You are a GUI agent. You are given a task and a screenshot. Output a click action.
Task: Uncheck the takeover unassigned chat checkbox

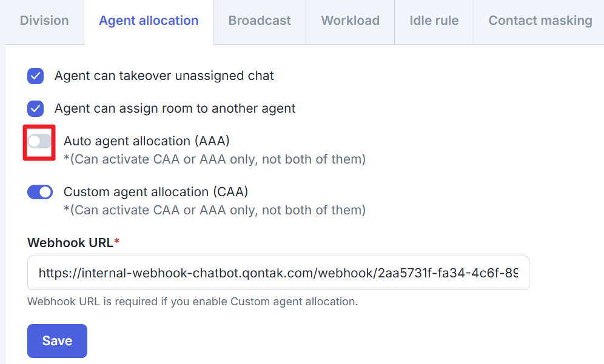click(x=36, y=76)
